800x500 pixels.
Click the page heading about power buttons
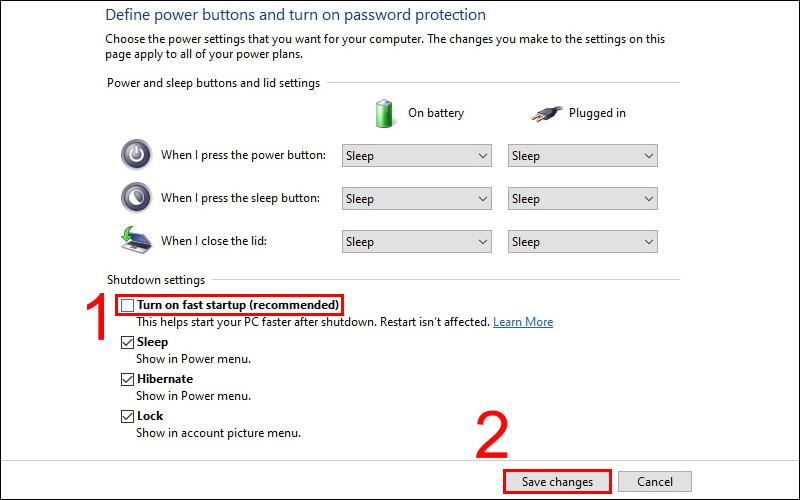pos(295,16)
